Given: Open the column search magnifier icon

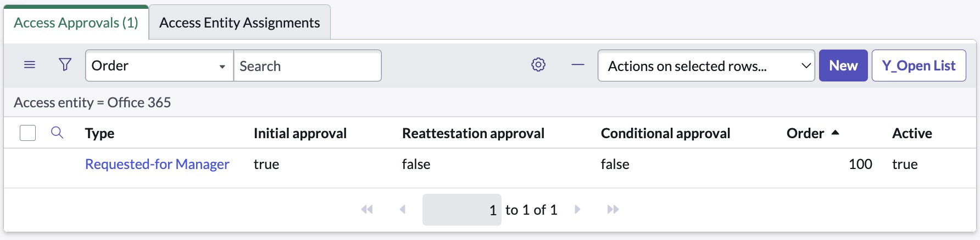Looking at the screenshot, I should 57,133.
